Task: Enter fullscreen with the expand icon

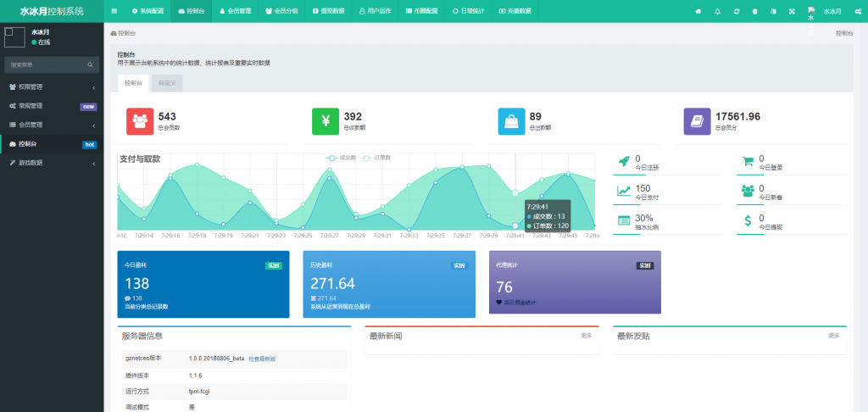Action: (792, 11)
